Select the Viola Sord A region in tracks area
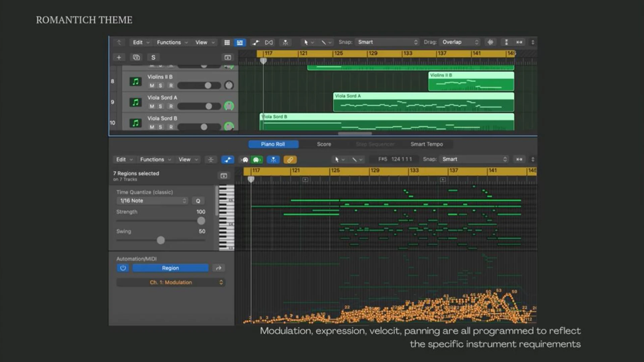The height and width of the screenshot is (362, 644). coord(423,102)
